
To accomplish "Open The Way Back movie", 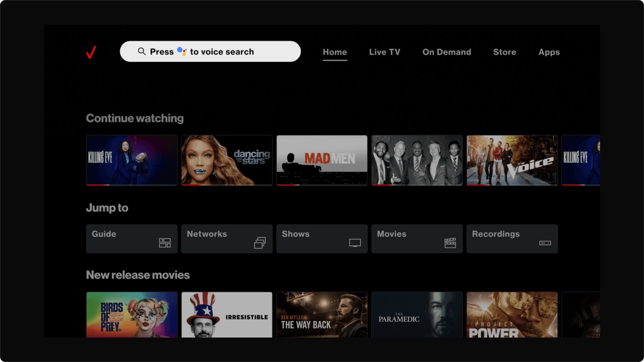I will (x=322, y=315).
